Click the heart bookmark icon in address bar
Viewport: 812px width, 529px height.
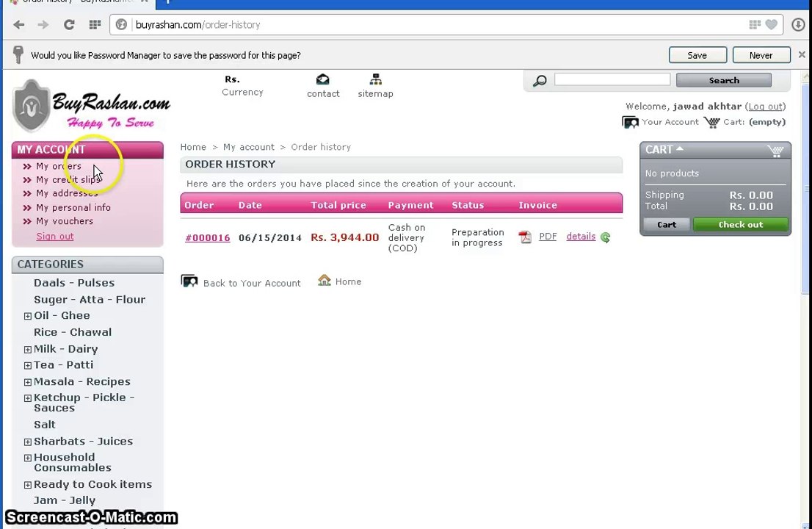(772, 24)
